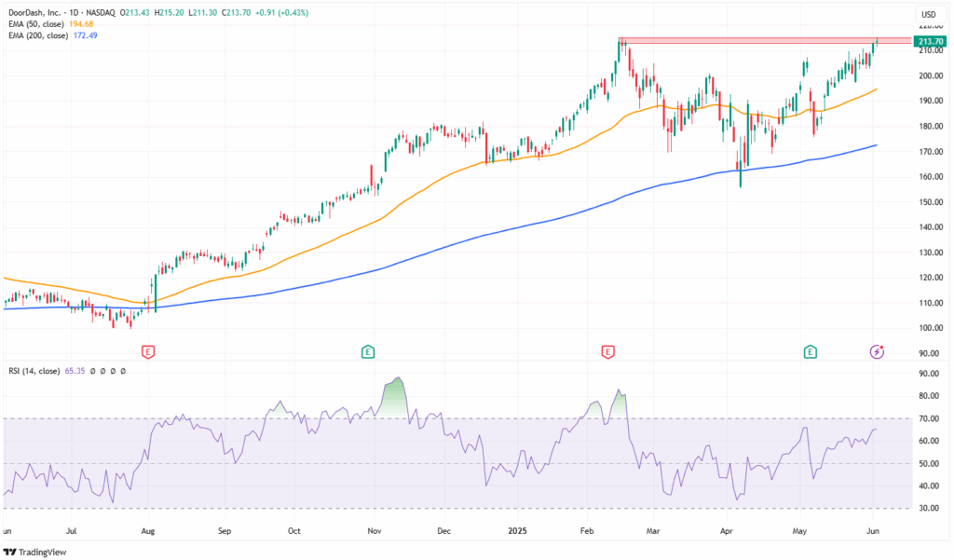Click 140.00 on the price scale

[x=931, y=227]
